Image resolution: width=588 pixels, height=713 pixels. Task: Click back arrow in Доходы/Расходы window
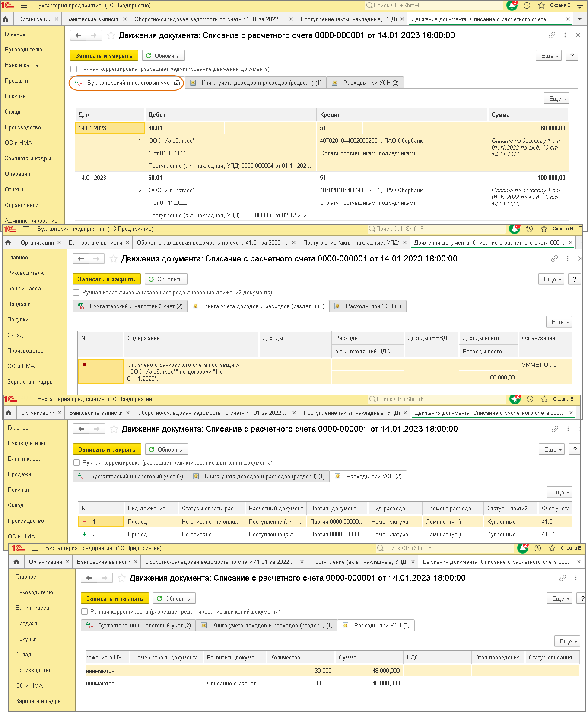point(80,259)
